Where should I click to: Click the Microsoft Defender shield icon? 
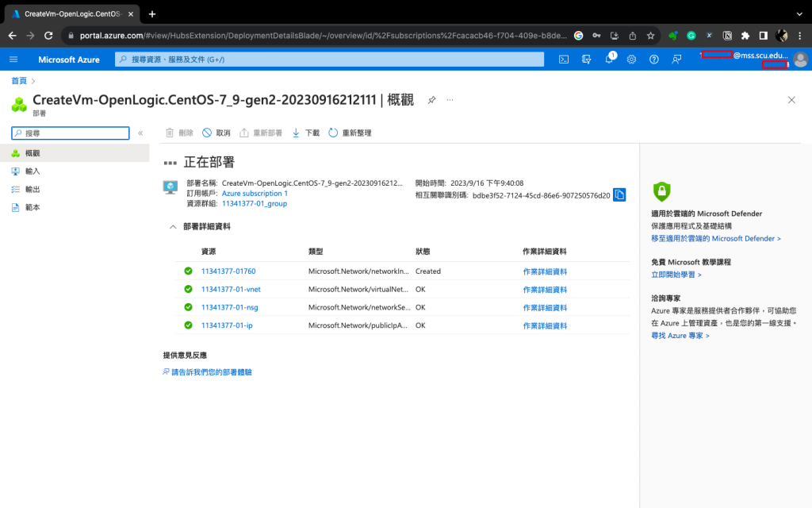point(661,192)
